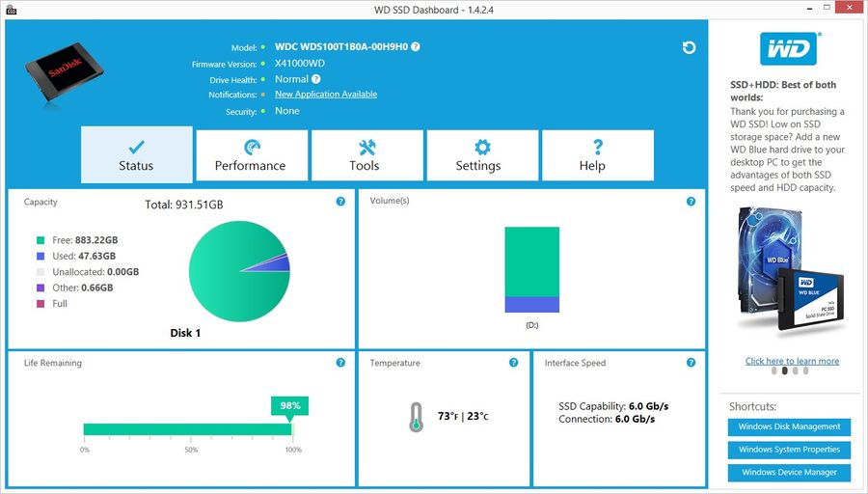This screenshot has width=868, height=494.
Task: Launch Windows Disk Management shortcut
Action: 789,427
